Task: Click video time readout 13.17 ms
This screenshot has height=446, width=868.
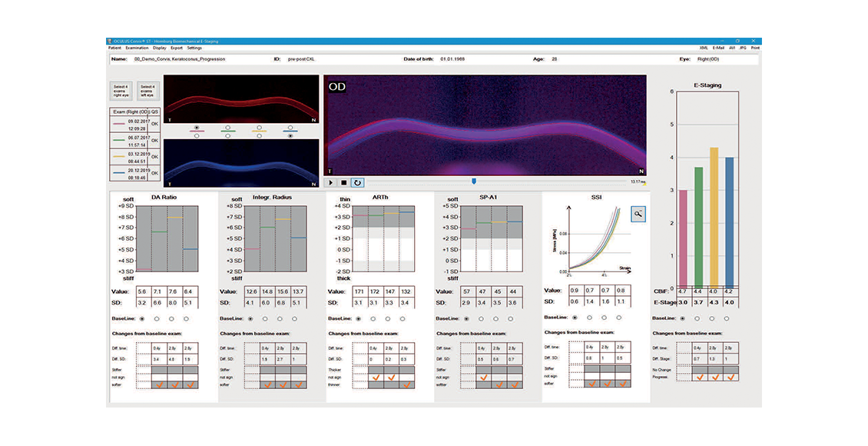Action: pos(637,181)
